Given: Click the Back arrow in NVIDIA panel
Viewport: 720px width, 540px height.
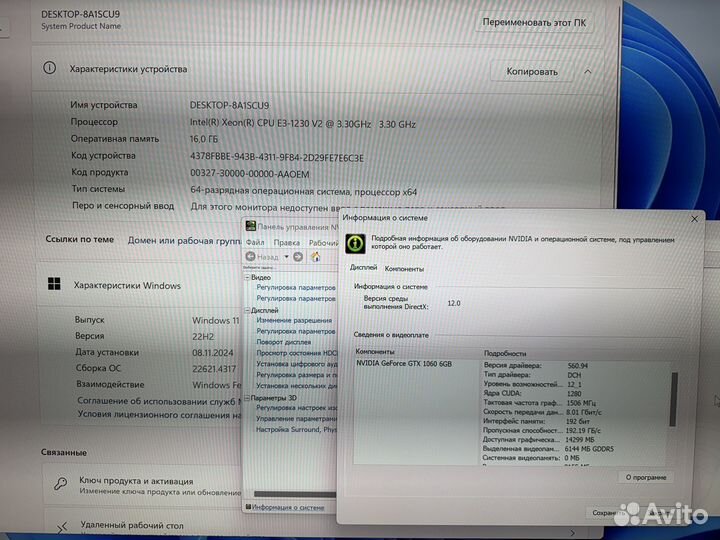Looking at the screenshot, I should [x=250, y=256].
